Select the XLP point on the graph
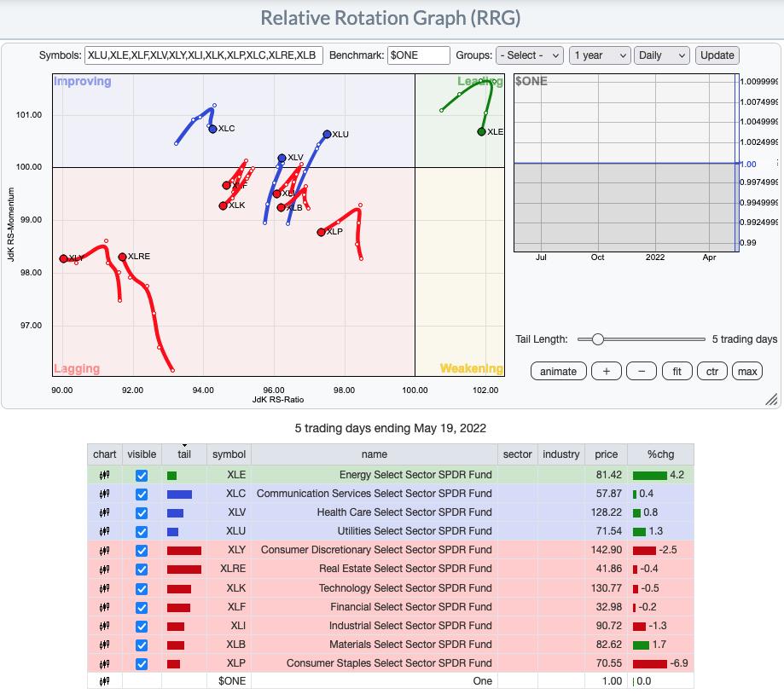Viewport: 784px width, 694px height. pyautogui.click(x=321, y=232)
